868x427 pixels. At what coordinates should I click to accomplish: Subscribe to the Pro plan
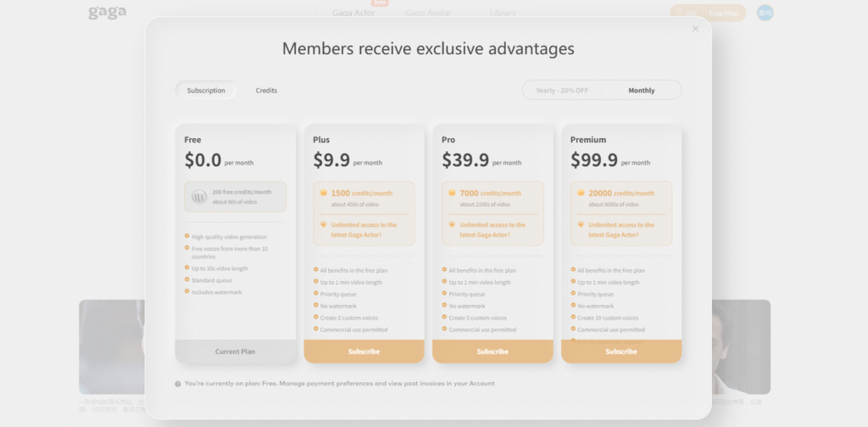(x=492, y=352)
